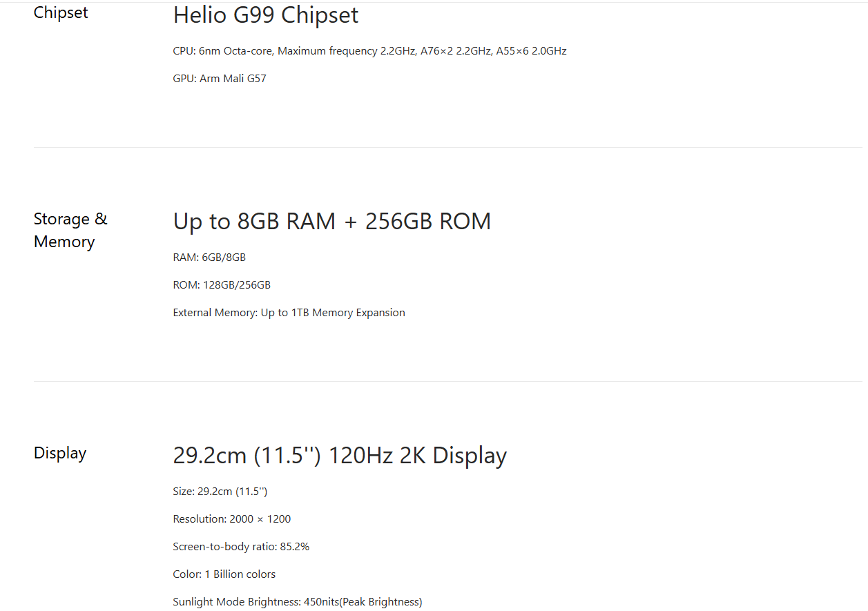This screenshot has width=868, height=611.
Task: Click the Chipset section label
Action: 61,12
